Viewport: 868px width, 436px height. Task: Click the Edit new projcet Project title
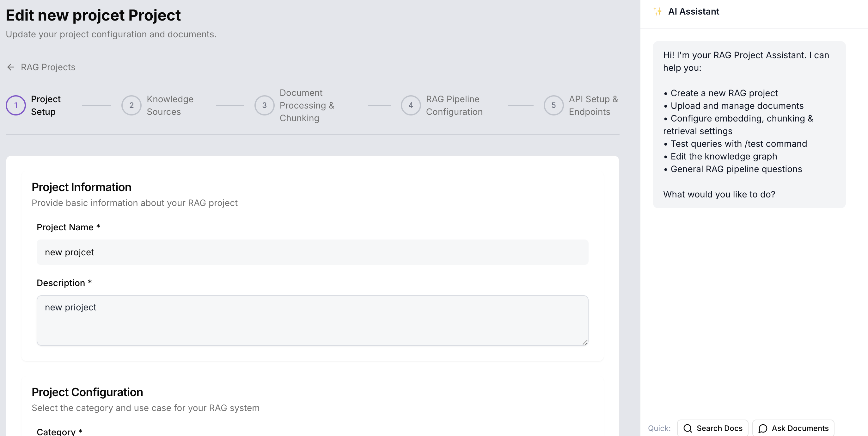click(93, 16)
